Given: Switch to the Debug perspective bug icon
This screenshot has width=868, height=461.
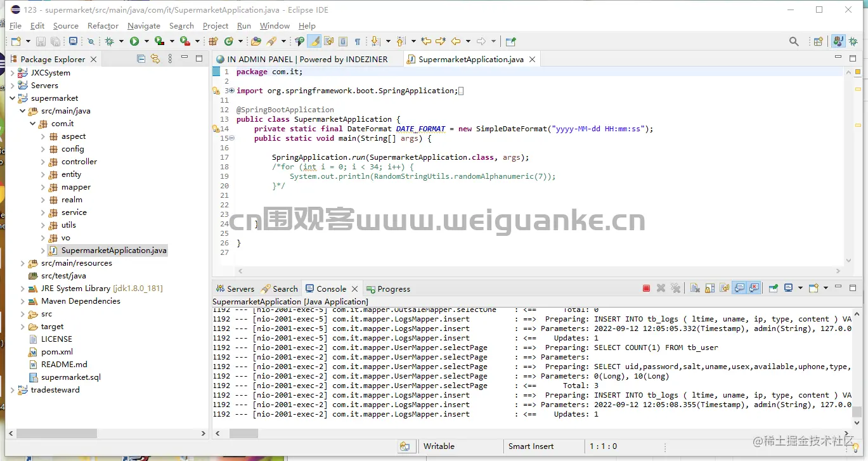Looking at the screenshot, I should (853, 41).
